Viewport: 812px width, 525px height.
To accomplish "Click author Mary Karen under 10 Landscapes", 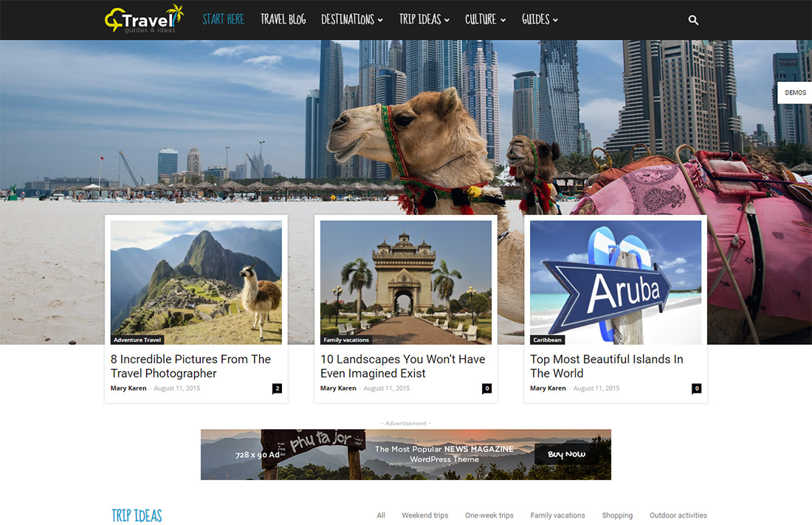I will coord(338,388).
